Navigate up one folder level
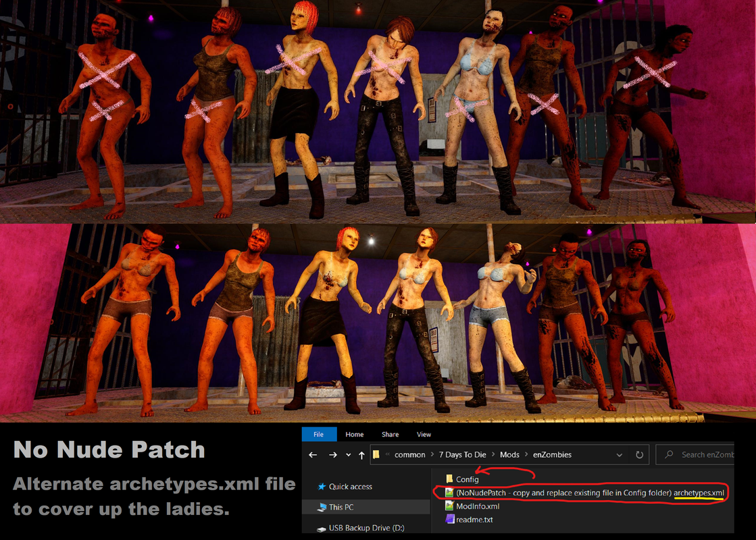This screenshot has width=756, height=540. coord(361,455)
